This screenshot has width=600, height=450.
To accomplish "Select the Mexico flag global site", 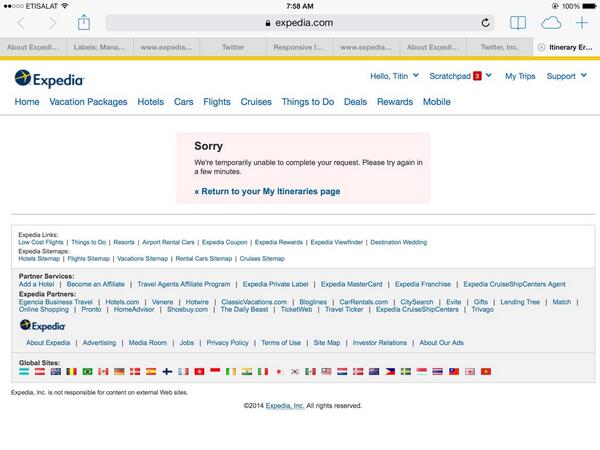I will click(x=310, y=372).
